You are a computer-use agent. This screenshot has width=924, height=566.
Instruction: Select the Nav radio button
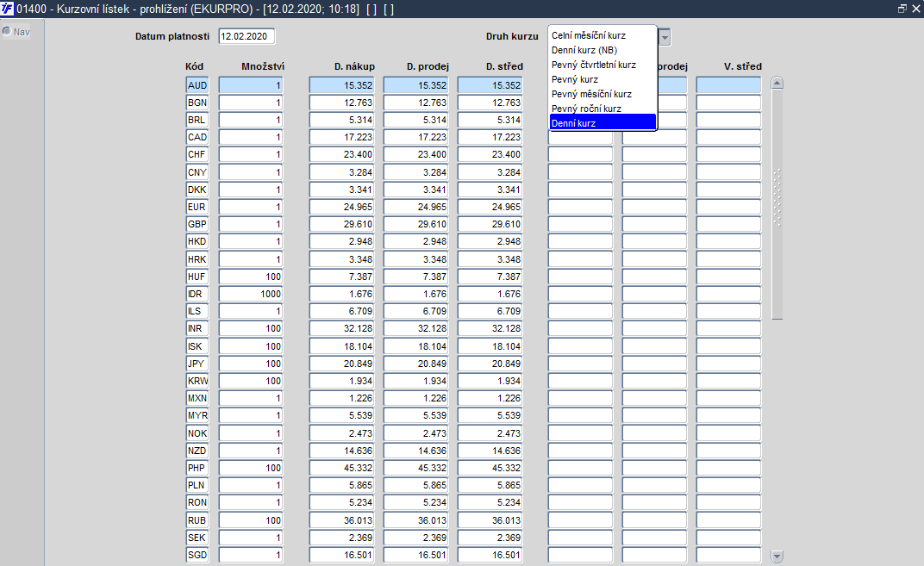click(7, 31)
